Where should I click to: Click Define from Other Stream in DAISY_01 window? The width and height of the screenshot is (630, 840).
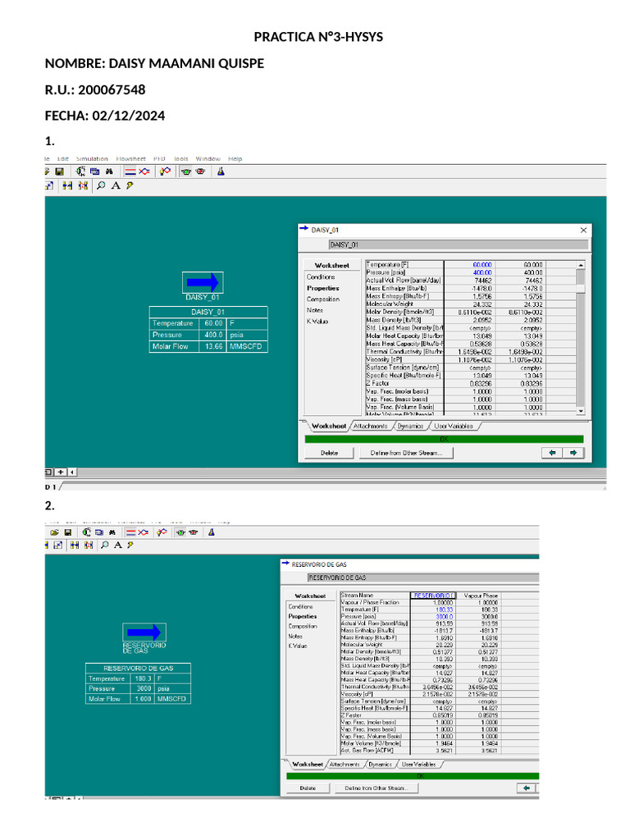point(406,453)
